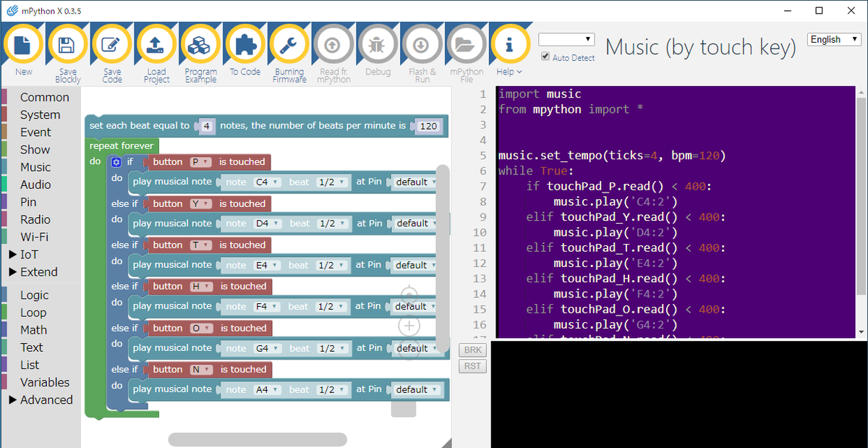The width and height of the screenshot is (868, 448).
Task: Select the Music block category
Action: (35, 167)
